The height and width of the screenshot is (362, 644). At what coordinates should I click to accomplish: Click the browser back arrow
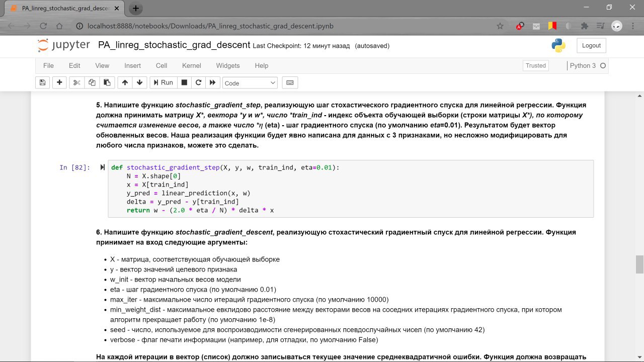pos(11,26)
